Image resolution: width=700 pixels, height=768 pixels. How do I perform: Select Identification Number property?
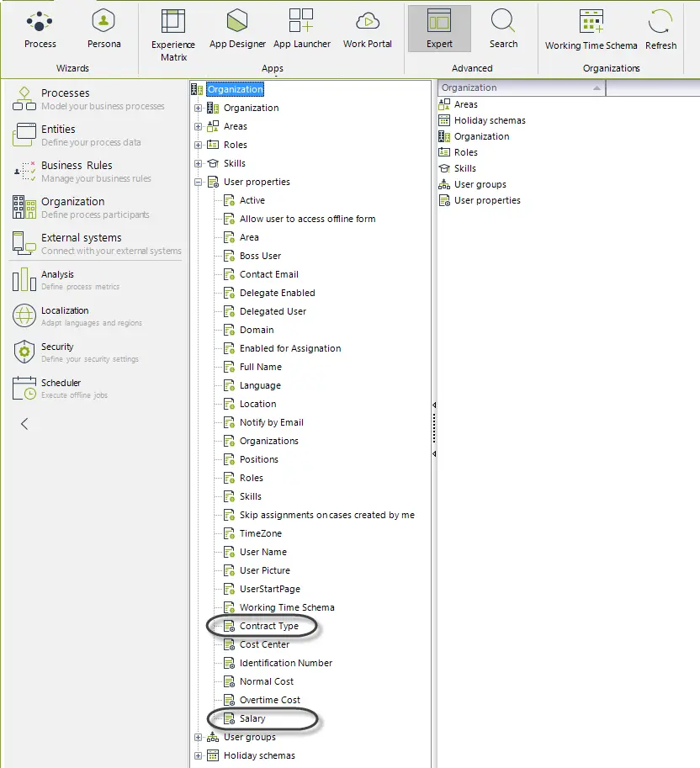pyautogui.click(x=285, y=663)
